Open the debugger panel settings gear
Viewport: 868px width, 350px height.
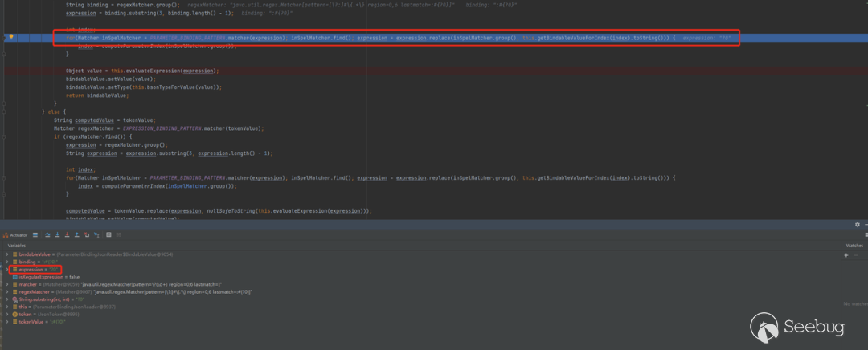click(x=857, y=225)
